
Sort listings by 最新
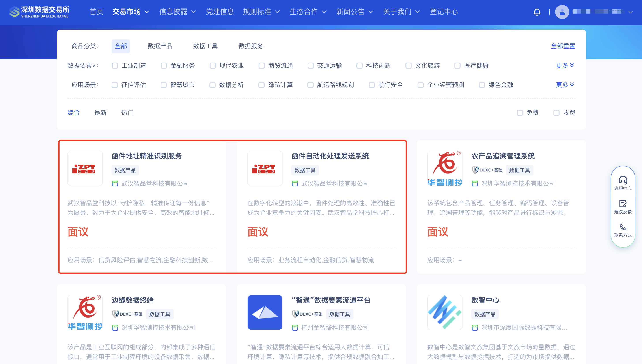101,113
